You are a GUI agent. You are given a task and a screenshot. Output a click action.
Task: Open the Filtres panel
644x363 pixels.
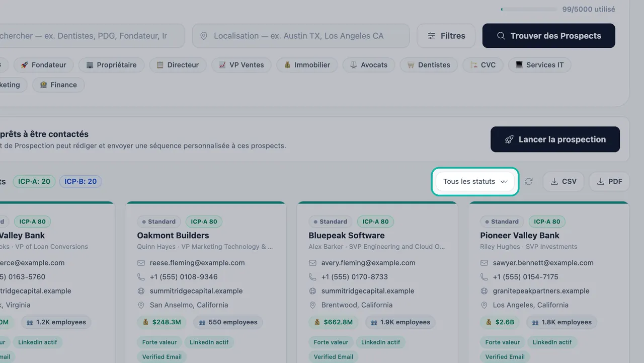(446, 36)
